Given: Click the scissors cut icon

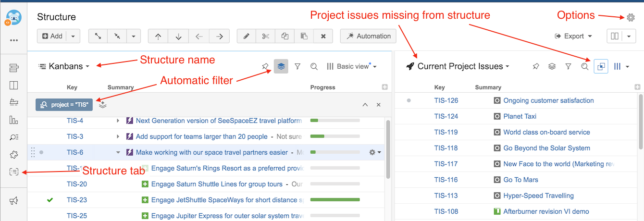Looking at the screenshot, I should click(x=265, y=36).
